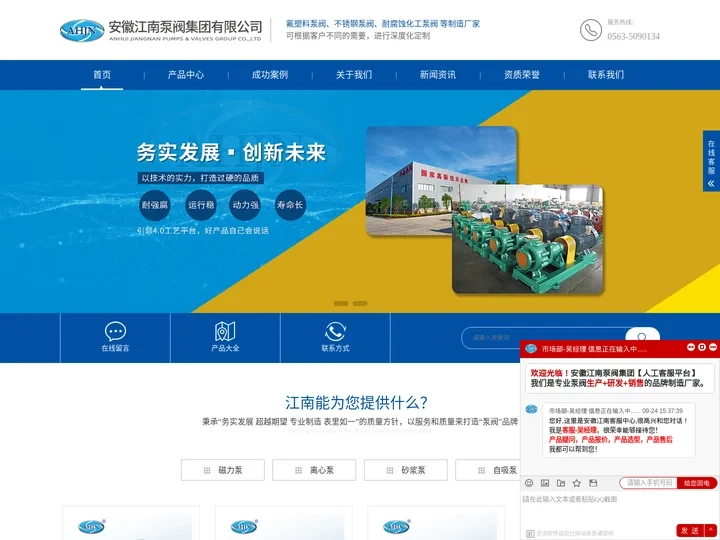The width and height of the screenshot is (720, 540).
Task: Click 动力强 circle badge in banner
Action: [x=245, y=205]
